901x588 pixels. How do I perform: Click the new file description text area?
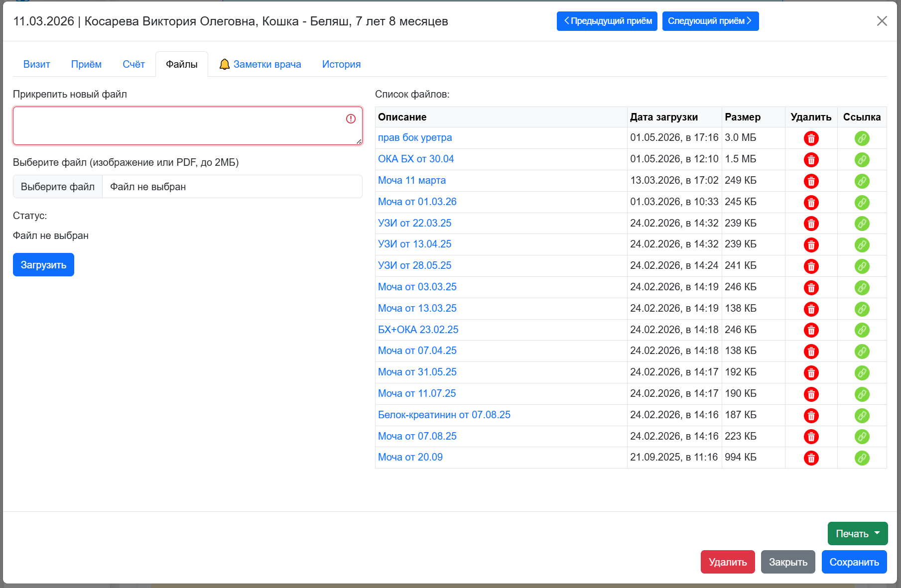(188, 125)
